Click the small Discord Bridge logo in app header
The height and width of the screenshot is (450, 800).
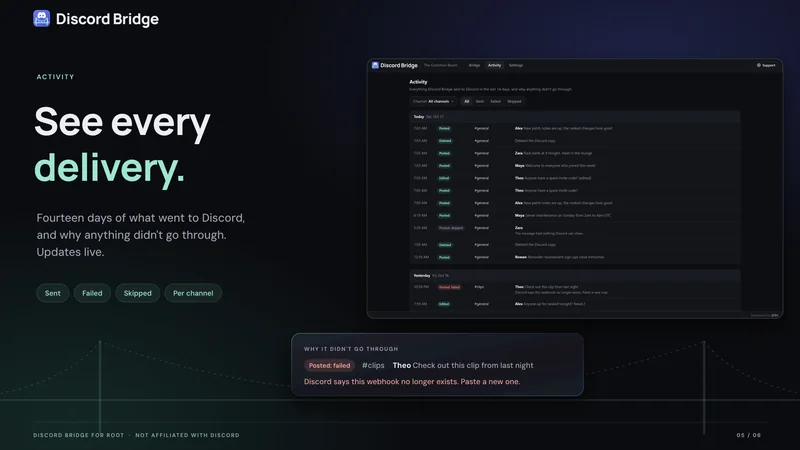coord(375,65)
